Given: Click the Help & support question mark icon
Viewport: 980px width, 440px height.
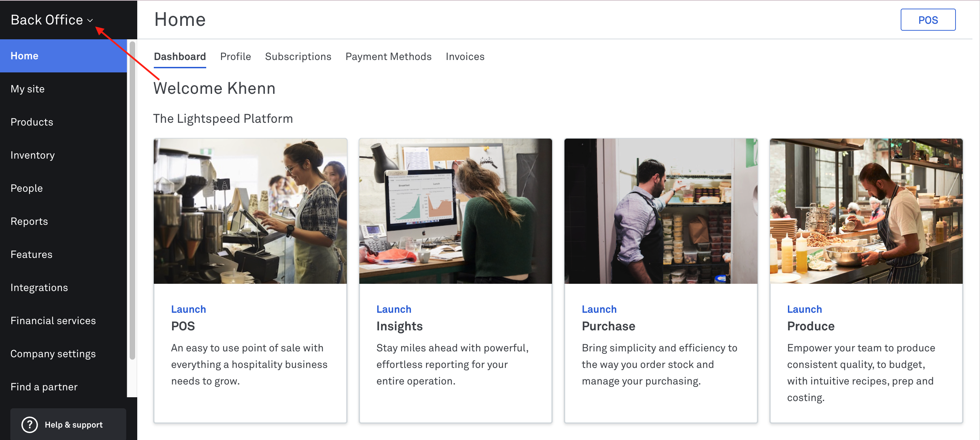Looking at the screenshot, I should click(x=29, y=424).
